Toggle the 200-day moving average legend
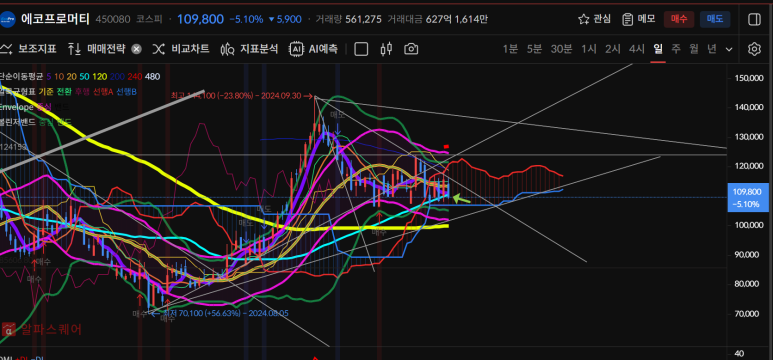 click(117, 76)
